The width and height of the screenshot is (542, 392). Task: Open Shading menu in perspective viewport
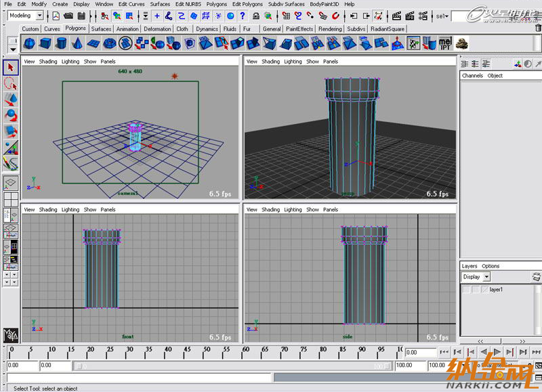pyautogui.click(x=270, y=62)
